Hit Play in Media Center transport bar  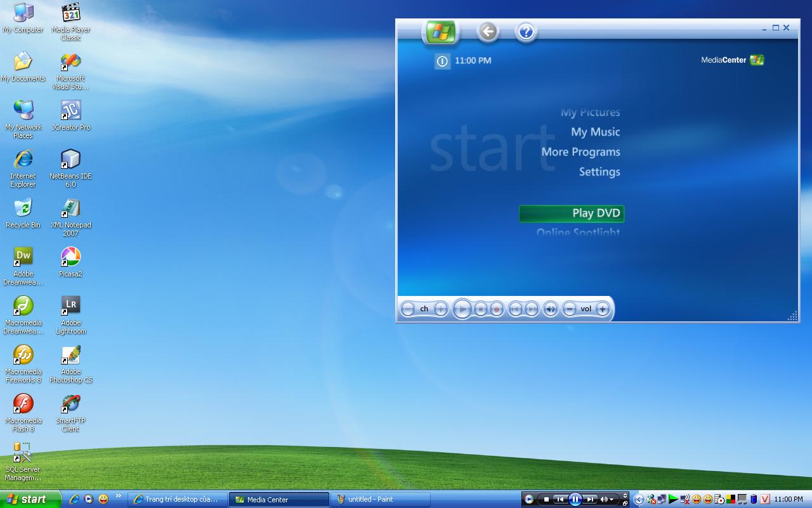pyautogui.click(x=462, y=309)
